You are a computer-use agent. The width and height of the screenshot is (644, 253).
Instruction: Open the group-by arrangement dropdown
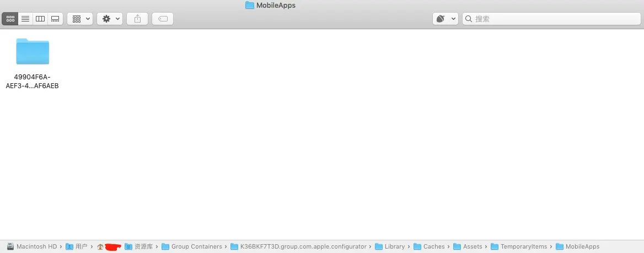tap(80, 19)
